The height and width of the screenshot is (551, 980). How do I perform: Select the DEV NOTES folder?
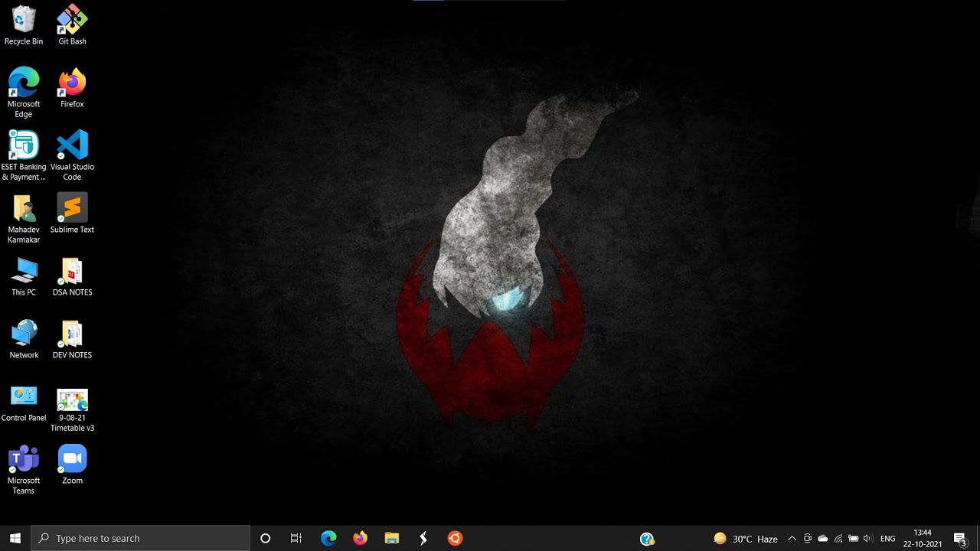click(72, 339)
